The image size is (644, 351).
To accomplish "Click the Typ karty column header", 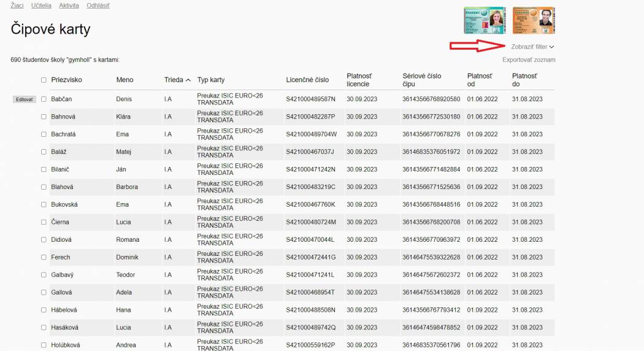I will tap(211, 80).
